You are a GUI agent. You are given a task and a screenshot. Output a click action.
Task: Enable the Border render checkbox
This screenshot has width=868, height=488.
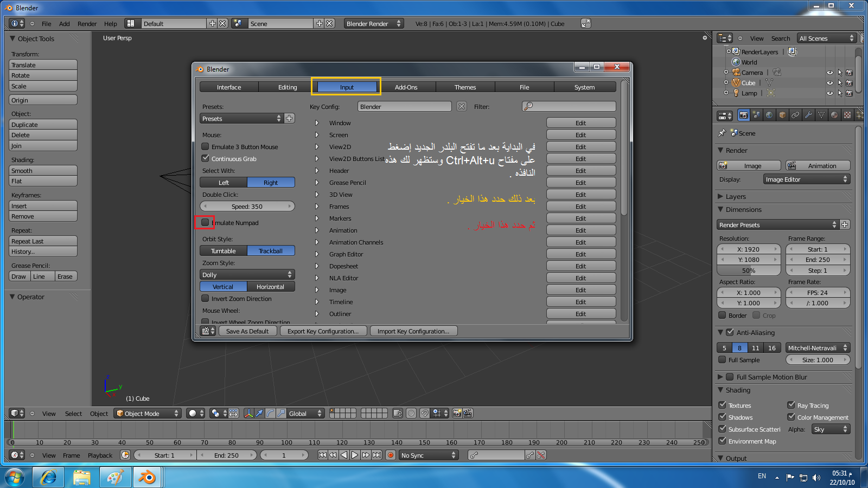click(722, 315)
